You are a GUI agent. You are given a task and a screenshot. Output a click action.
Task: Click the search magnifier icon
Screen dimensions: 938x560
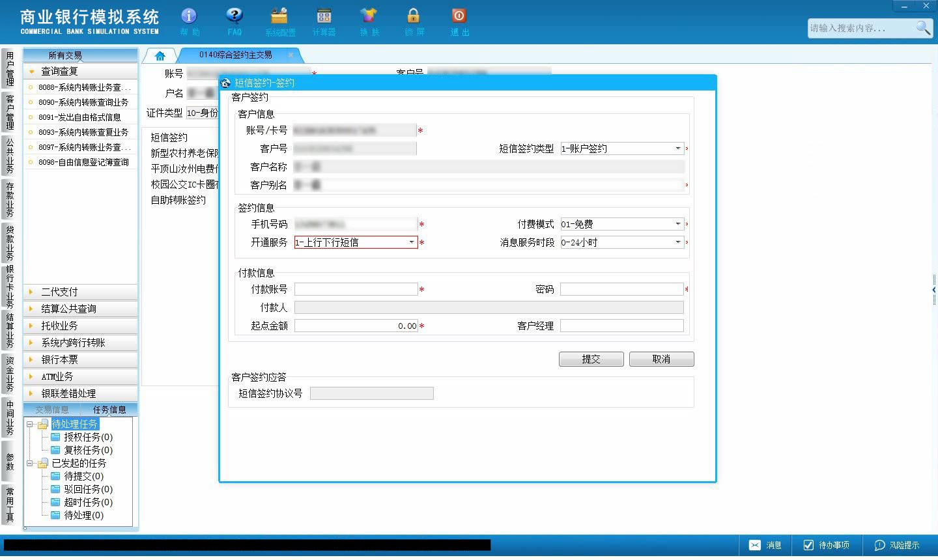click(923, 28)
